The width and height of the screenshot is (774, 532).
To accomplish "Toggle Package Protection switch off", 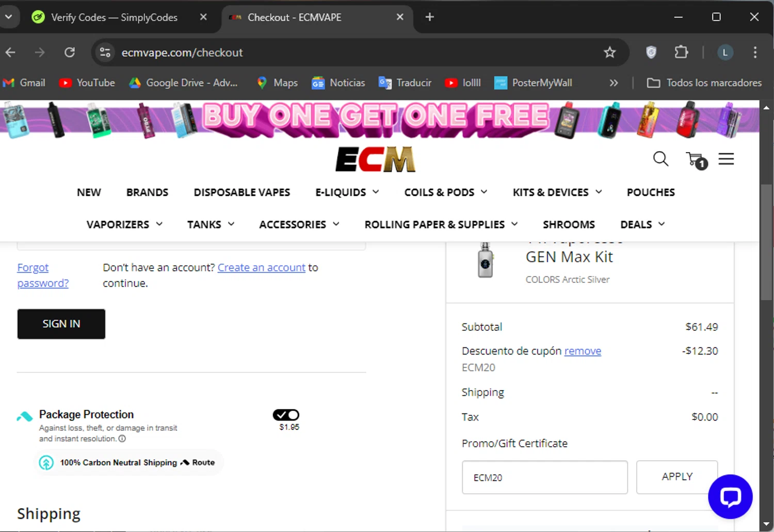I will [286, 415].
